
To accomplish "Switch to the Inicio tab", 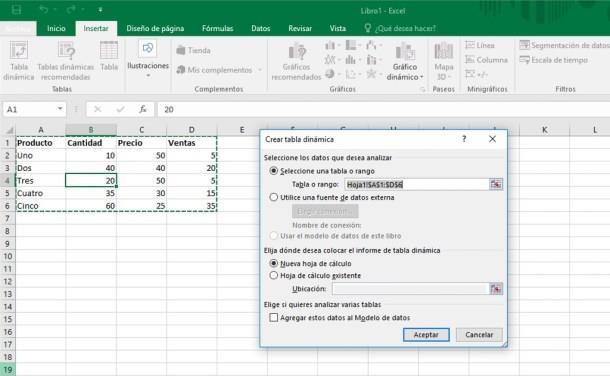I will (56, 28).
